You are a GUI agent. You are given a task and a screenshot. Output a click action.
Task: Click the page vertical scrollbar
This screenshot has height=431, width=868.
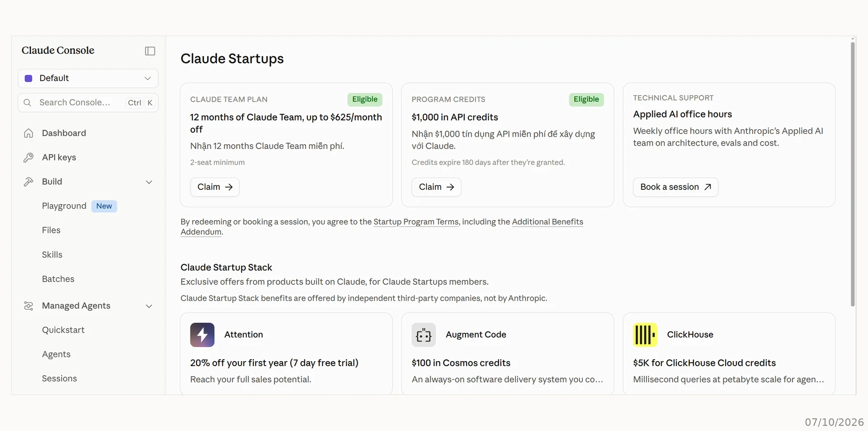click(x=853, y=173)
